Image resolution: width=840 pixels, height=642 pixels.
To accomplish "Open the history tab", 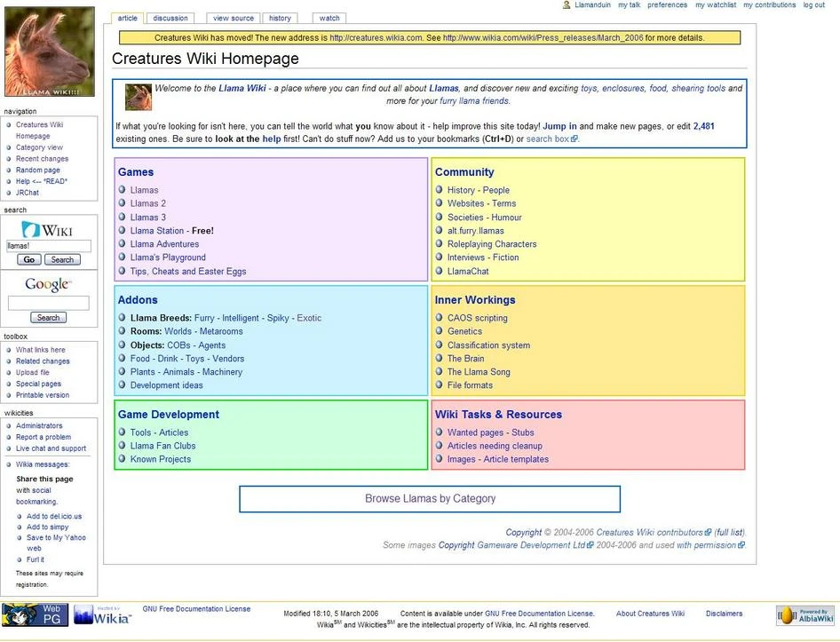I will coord(280,18).
